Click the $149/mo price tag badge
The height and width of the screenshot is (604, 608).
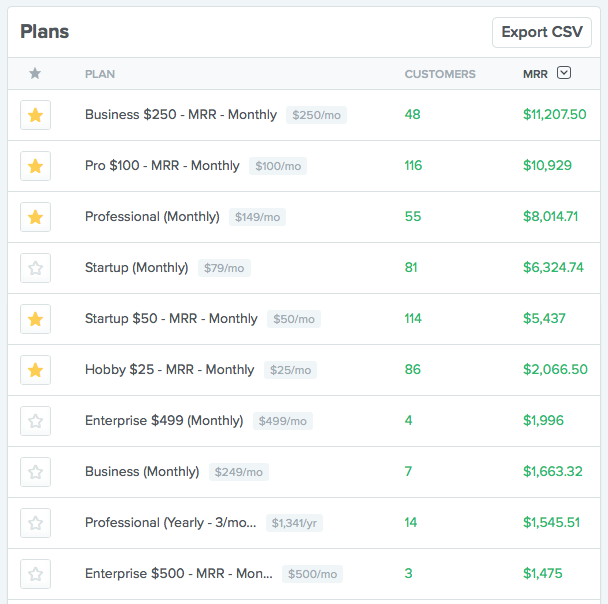tap(257, 217)
